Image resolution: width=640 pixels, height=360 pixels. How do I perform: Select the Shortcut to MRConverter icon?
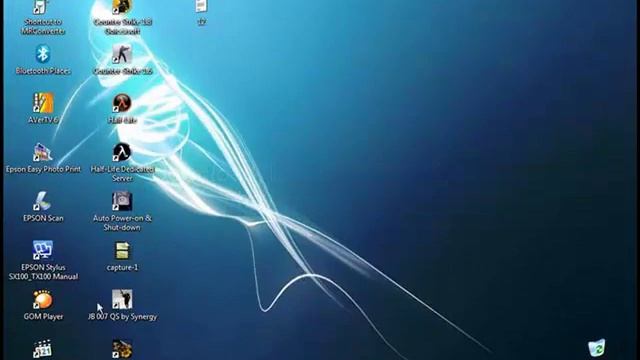coord(40,7)
